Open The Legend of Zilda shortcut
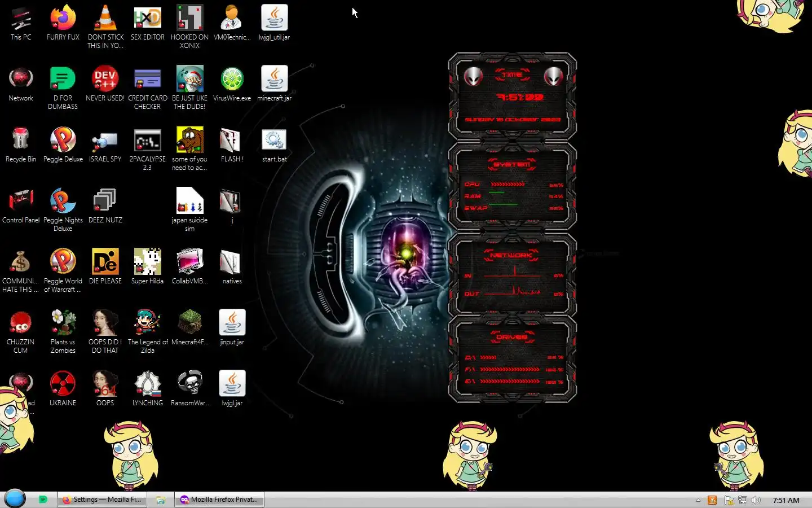Image resolution: width=812 pixels, height=508 pixels. coord(148,331)
